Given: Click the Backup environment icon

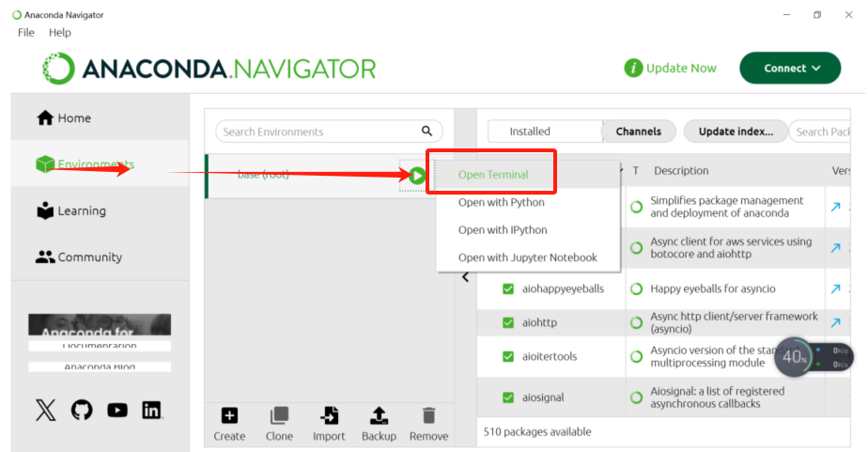Looking at the screenshot, I should [x=379, y=415].
